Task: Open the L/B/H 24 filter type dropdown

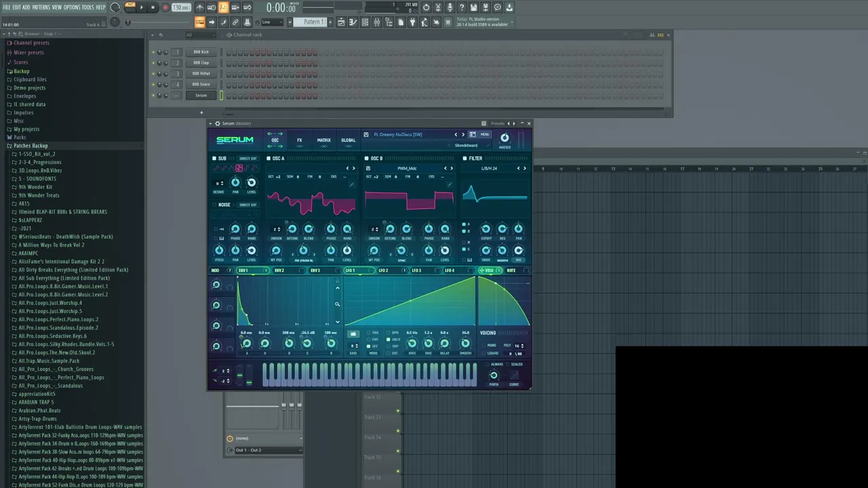Action: [x=489, y=168]
